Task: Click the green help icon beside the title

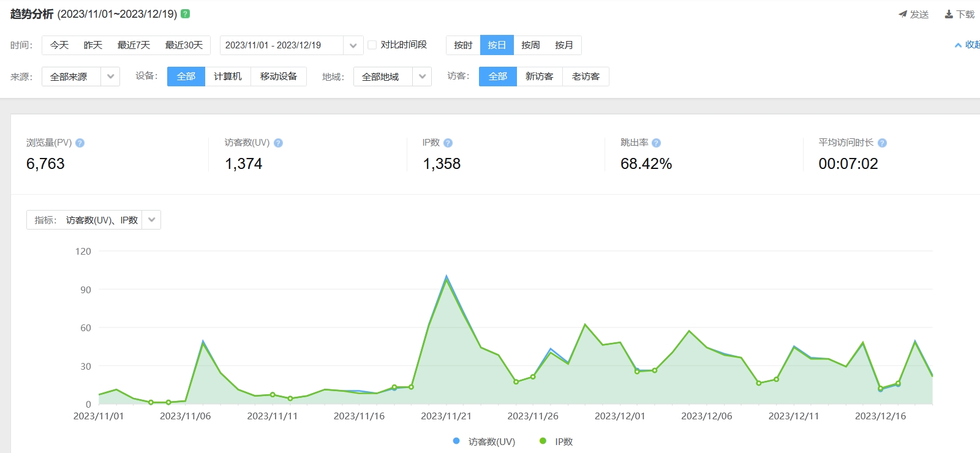Action: coord(186,13)
